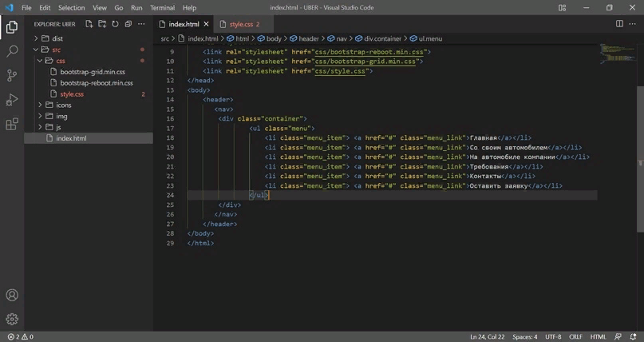This screenshot has width=644, height=342.
Task: Change line ending via CRLF
Action: click(x=575, y=336)
